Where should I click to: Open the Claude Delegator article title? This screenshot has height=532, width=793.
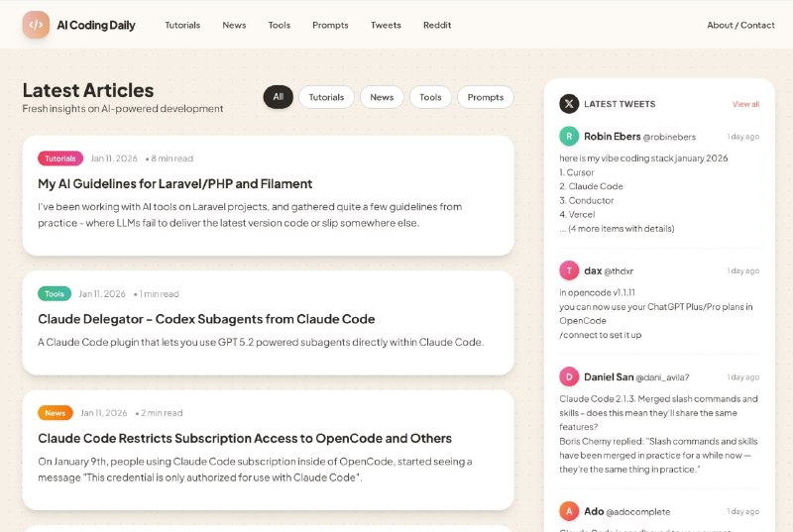pyautogui.click(x=206, y=319)
